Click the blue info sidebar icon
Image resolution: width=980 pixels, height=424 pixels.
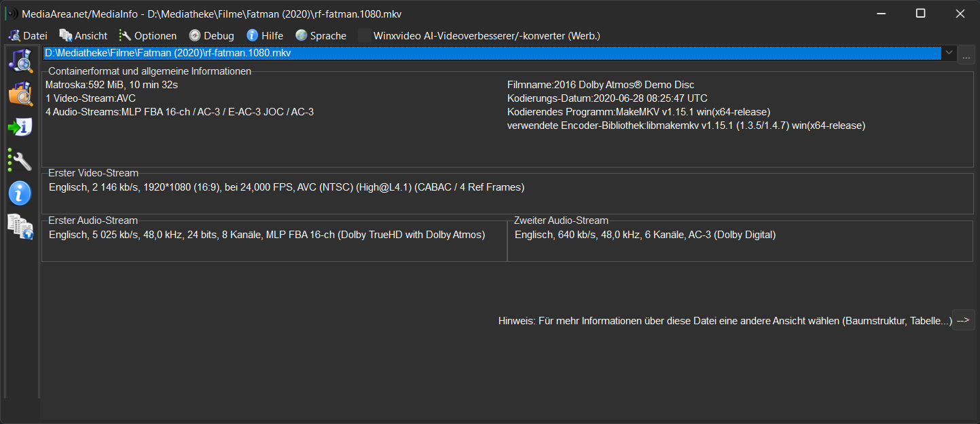[x=20, y=193]
